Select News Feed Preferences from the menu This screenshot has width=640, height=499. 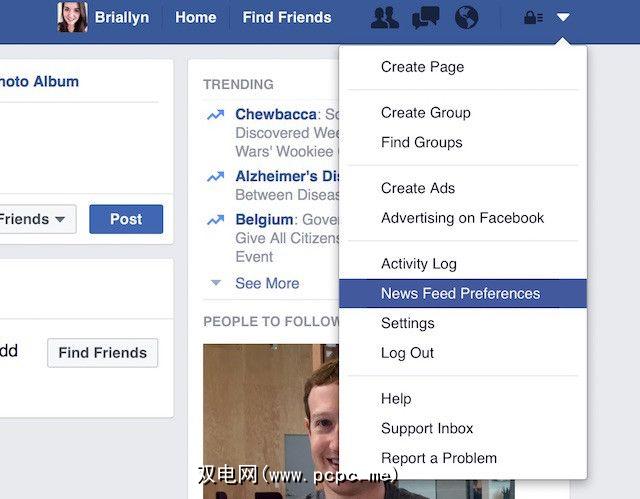click(463, 293)
